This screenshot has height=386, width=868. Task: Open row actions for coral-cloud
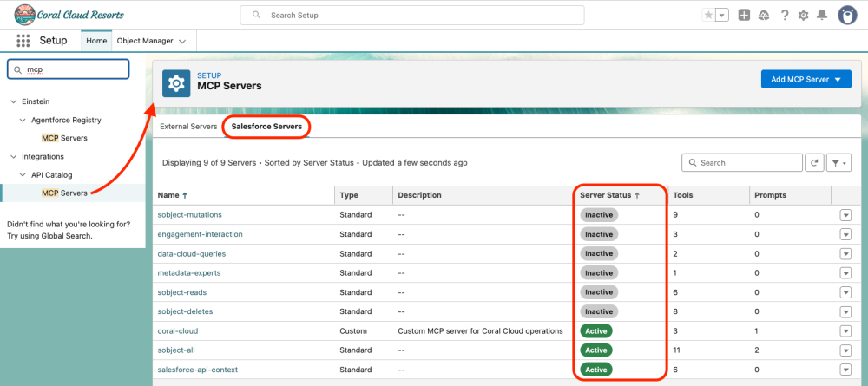click(845, 331)
